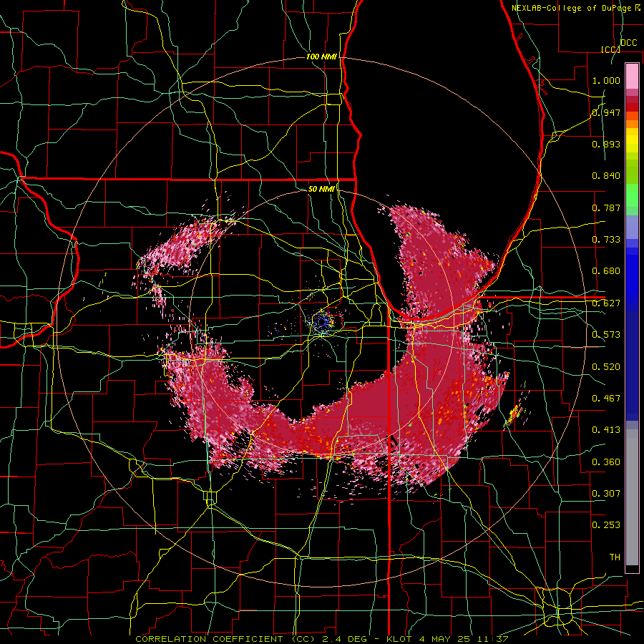The image size is (644, 644).
Task: Select the 1.000 scale value
Action: click(606, 80)
